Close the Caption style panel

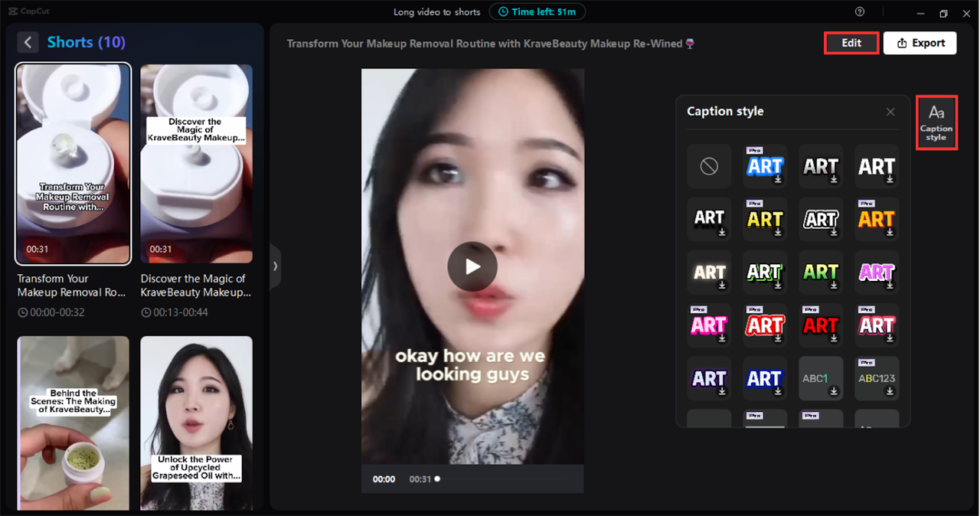[x=890, y=112]
